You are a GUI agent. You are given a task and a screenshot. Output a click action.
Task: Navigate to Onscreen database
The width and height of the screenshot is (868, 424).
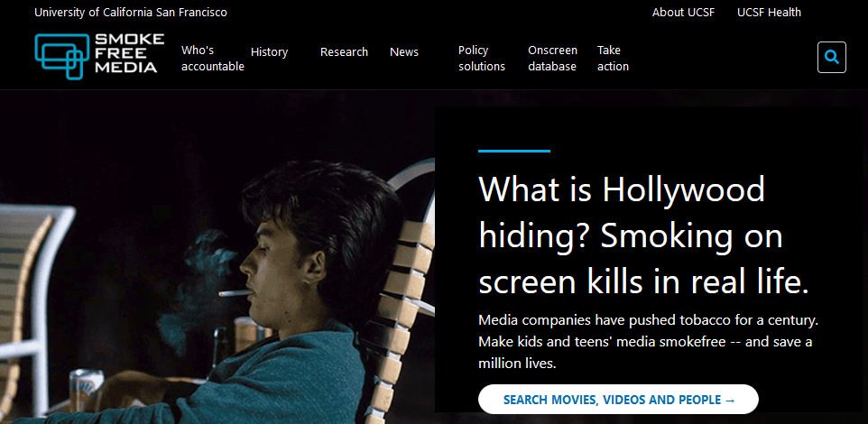552,58
